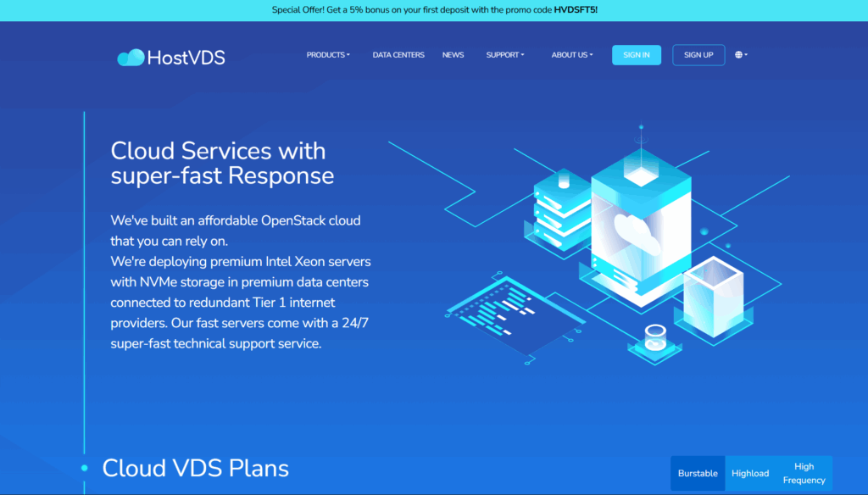The height and width of the screenshot is (495, 868).
Task: Switch to the Highload plans tab
Action: coord(750,474)
